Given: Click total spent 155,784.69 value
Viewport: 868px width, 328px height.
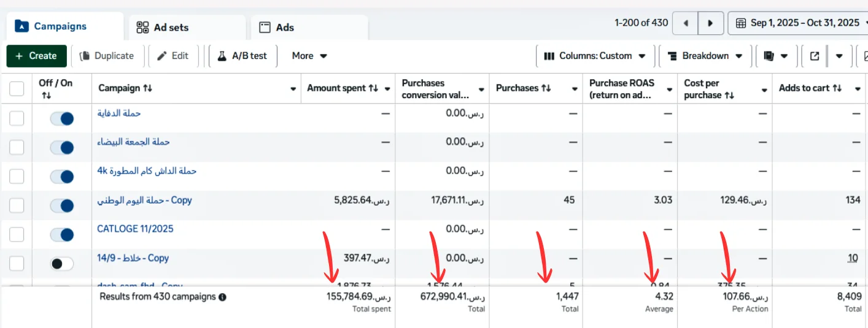Looking at the screenshot, I should (358, 297).
